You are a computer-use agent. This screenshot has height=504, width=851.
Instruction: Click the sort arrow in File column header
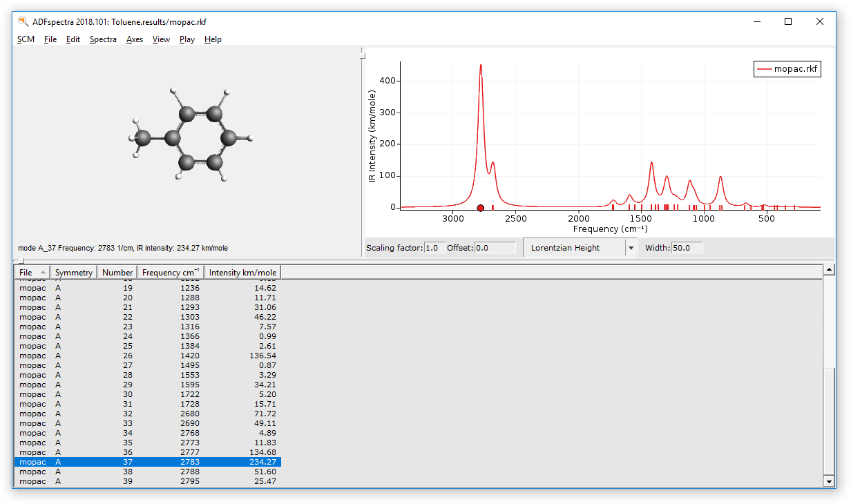44,273
